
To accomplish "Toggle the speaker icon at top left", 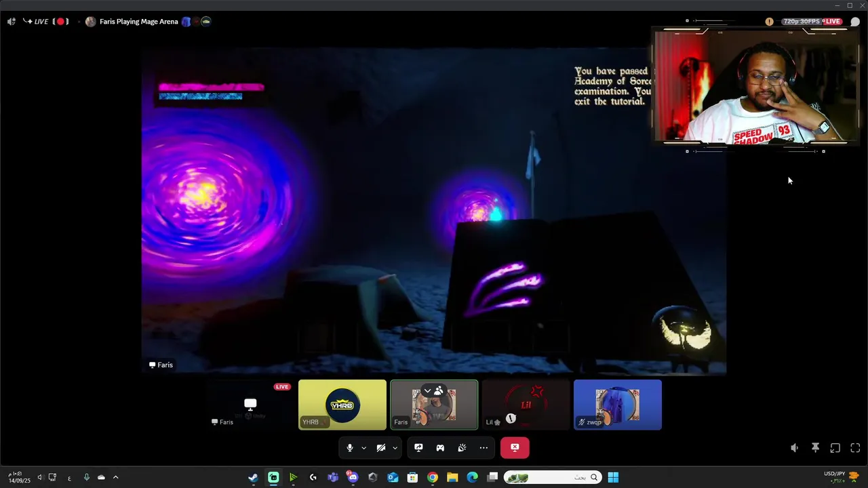I will (11, 22).
